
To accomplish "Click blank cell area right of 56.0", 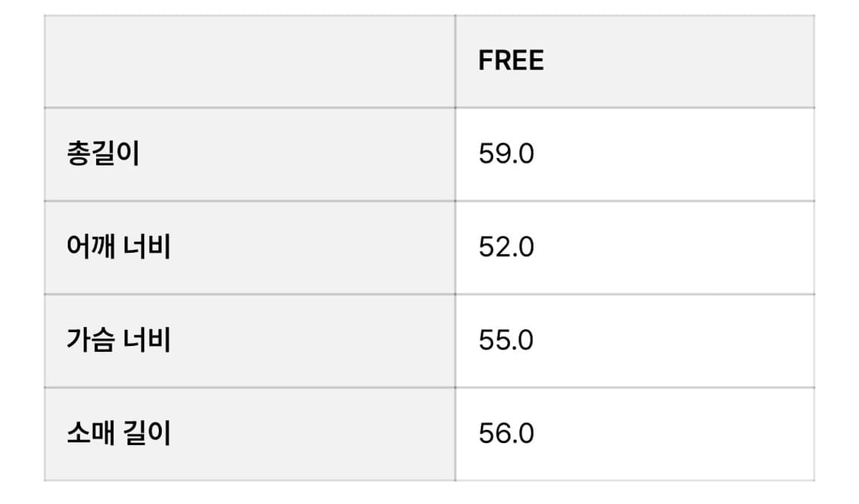I will pos(680,434).
